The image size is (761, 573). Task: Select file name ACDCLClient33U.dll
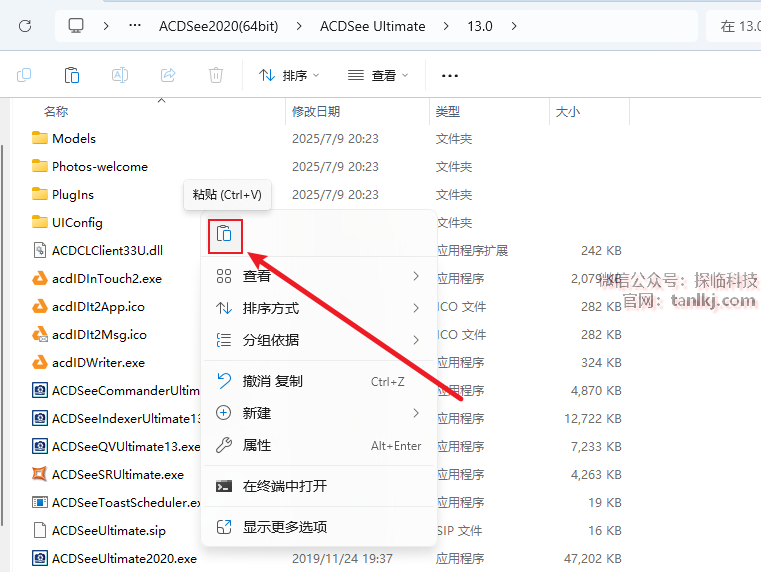pos(107,250)
